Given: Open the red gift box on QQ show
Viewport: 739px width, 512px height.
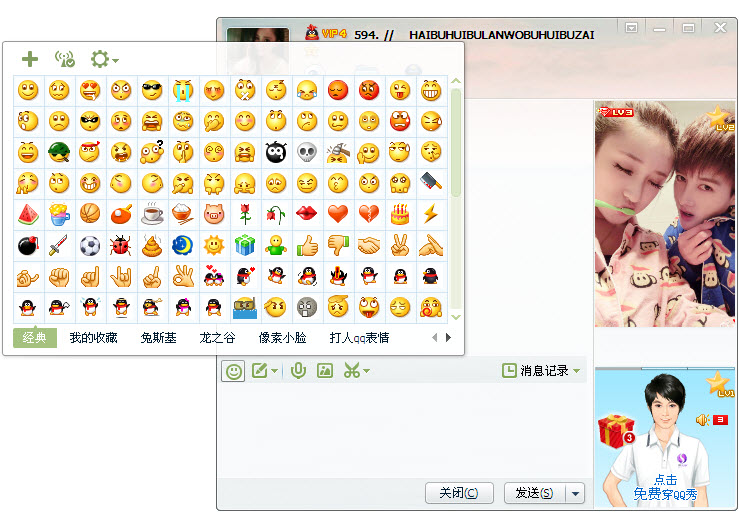Looking at the screenshot, I should coord(616,431).
